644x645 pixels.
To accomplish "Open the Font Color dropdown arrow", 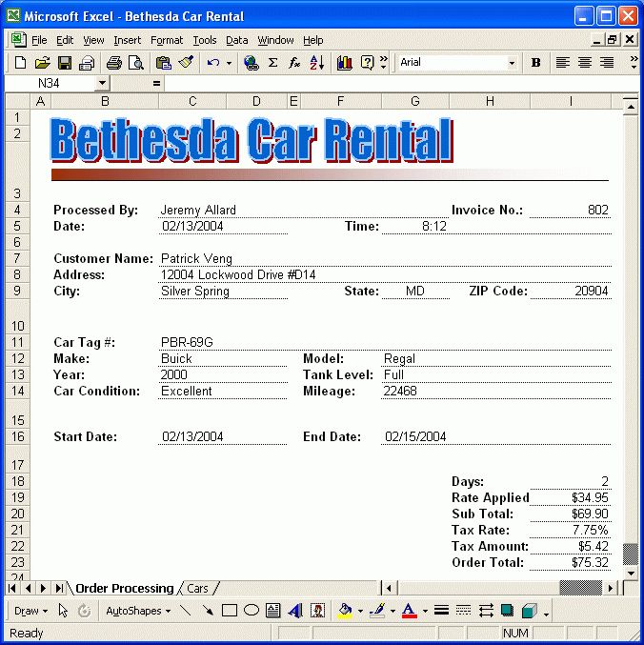I will point(425,612).
